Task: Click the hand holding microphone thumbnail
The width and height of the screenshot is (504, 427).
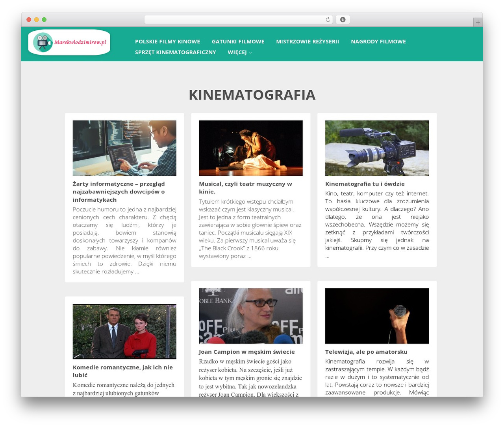Action: coord(377,316)
